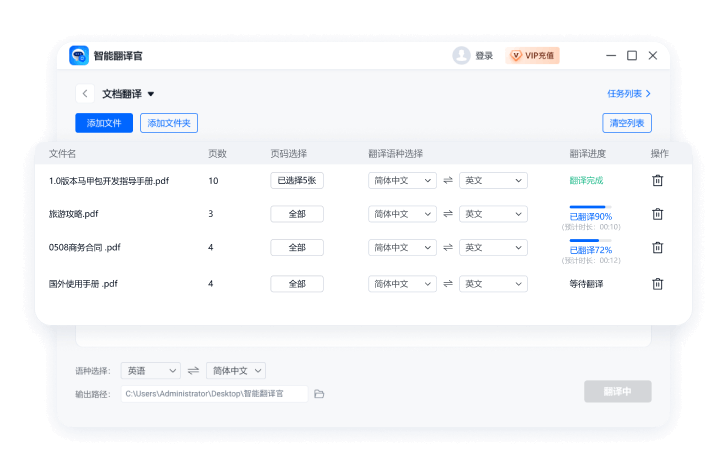Screen dimensions: 728x470
Task: Browse output folder with the folder icon
Action: click(319, 394)
